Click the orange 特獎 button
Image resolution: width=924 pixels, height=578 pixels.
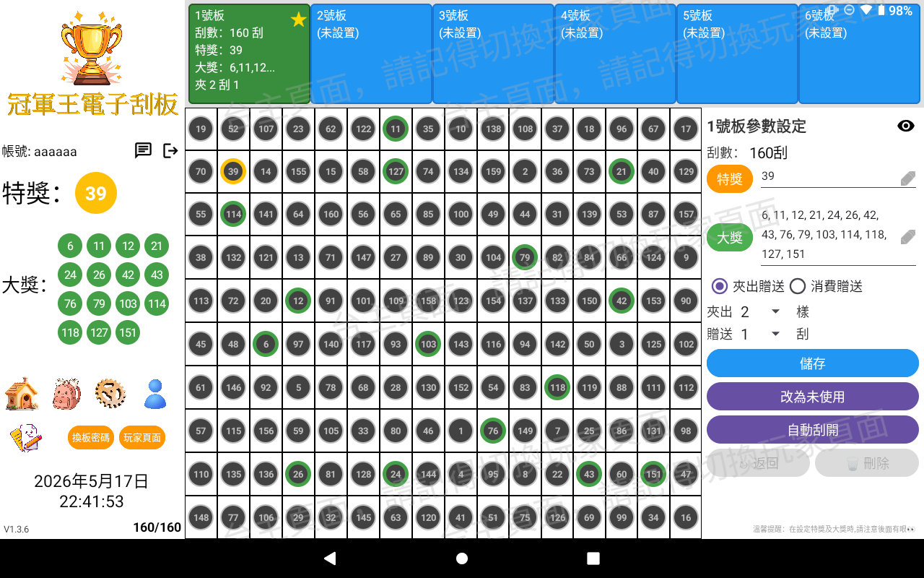click(730, 178)
